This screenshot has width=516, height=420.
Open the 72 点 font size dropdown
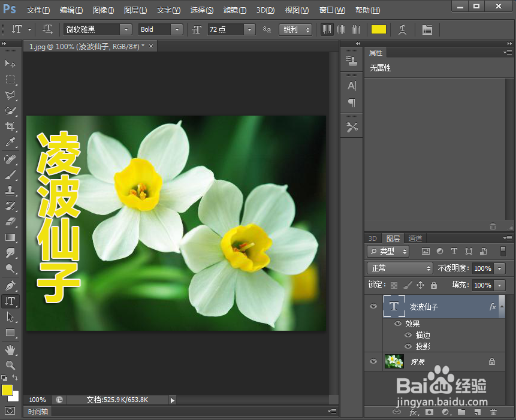point(249,29)
